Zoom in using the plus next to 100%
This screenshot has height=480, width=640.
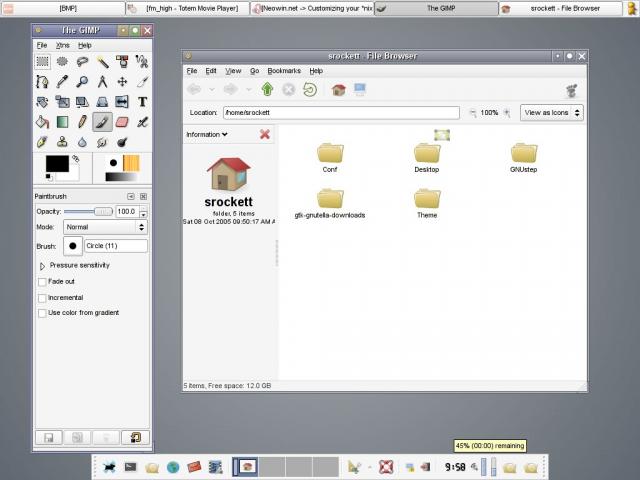507,113
